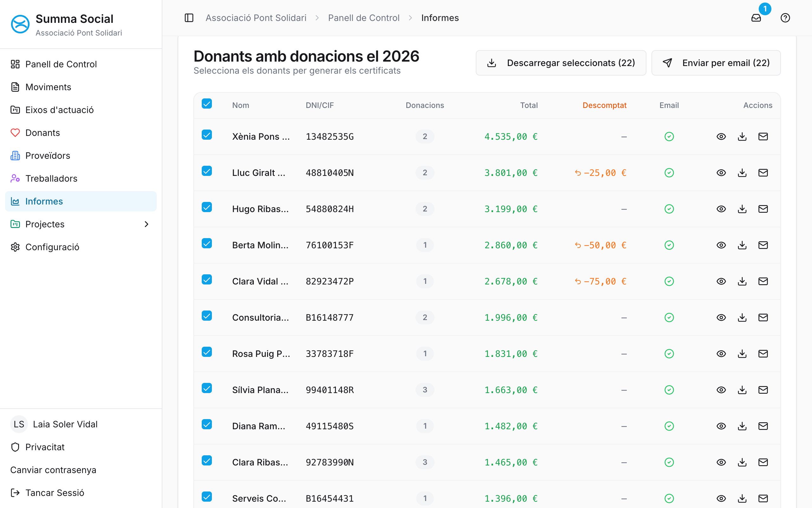Open Configuració settings
The width and height of the screenshot is (812, 508).
coord(81,247)
